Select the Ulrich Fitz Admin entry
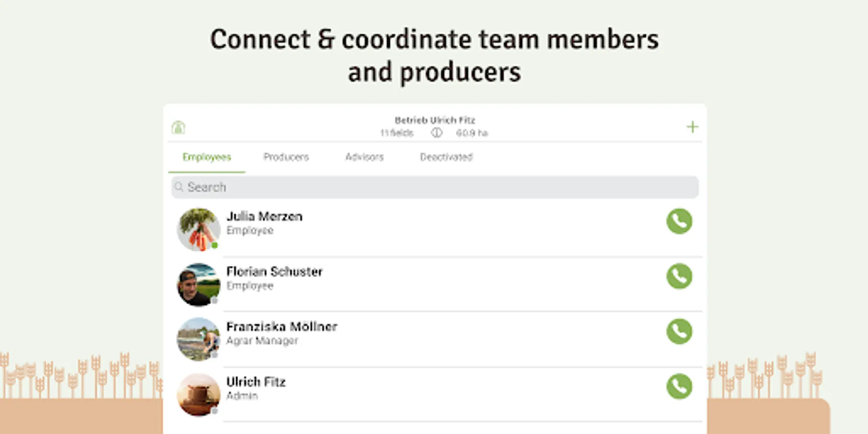The width and height of the screenshot is (868, 434). (256, 388)
